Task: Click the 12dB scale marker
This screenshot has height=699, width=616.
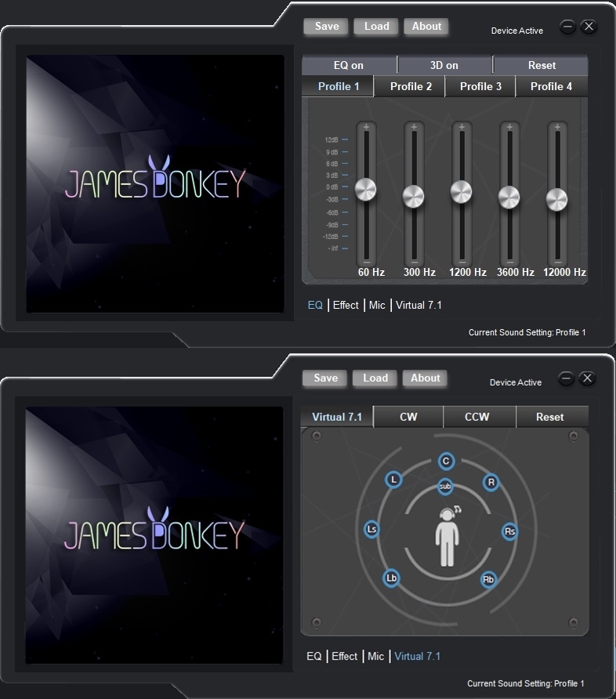Action: pos(336,140)
